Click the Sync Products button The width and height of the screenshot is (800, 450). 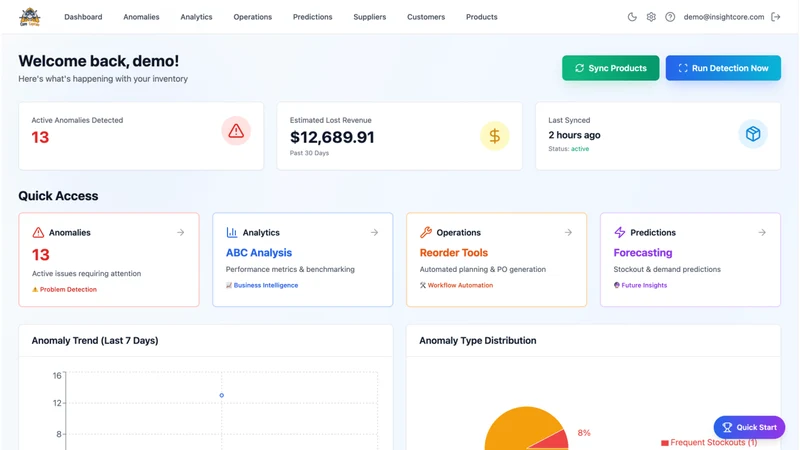click(610, 68)
